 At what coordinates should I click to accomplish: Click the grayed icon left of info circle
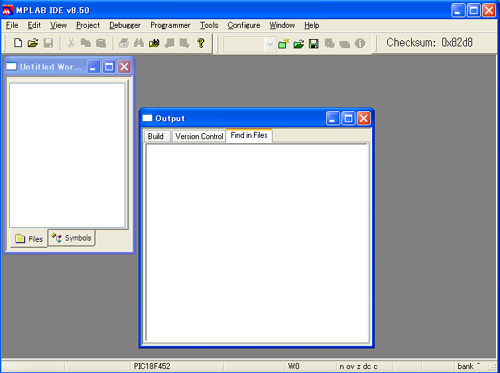345,44
